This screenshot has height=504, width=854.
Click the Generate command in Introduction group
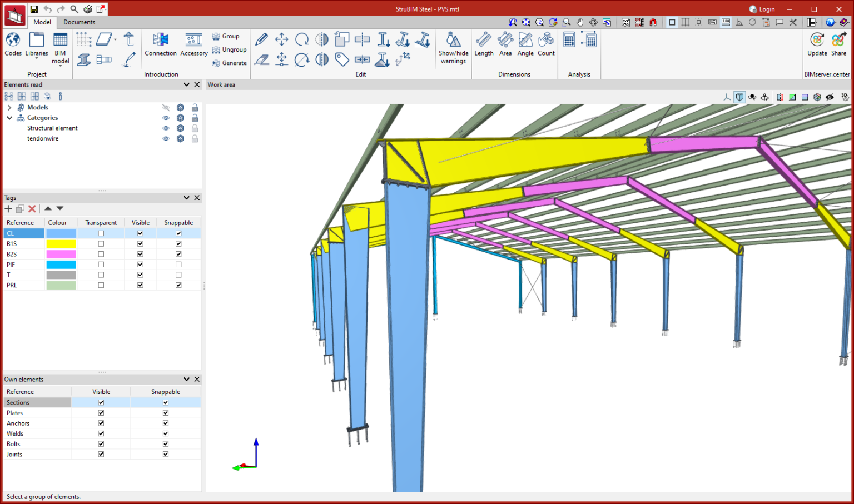(229, 62)
